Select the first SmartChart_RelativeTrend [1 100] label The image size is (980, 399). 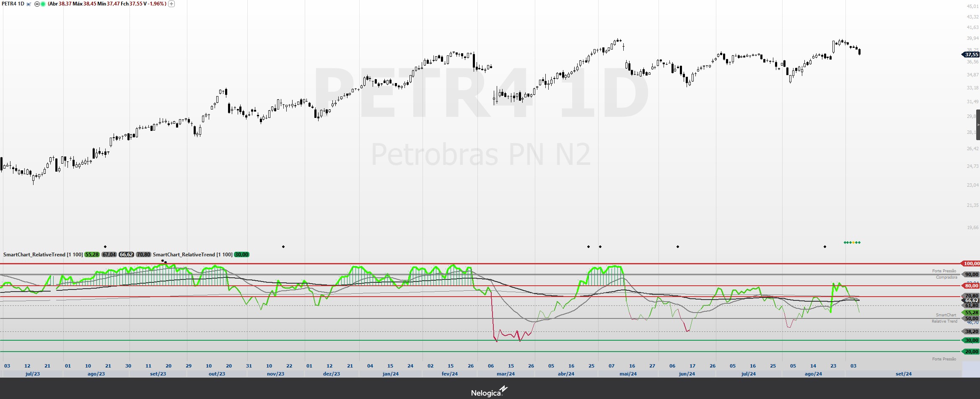tap(43, 255)
